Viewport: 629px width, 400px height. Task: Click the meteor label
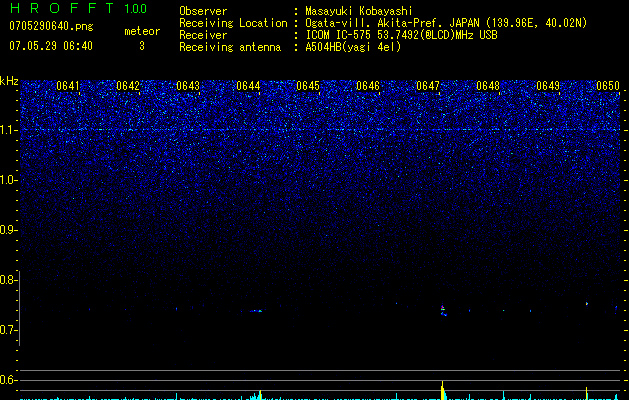point(142,31)
